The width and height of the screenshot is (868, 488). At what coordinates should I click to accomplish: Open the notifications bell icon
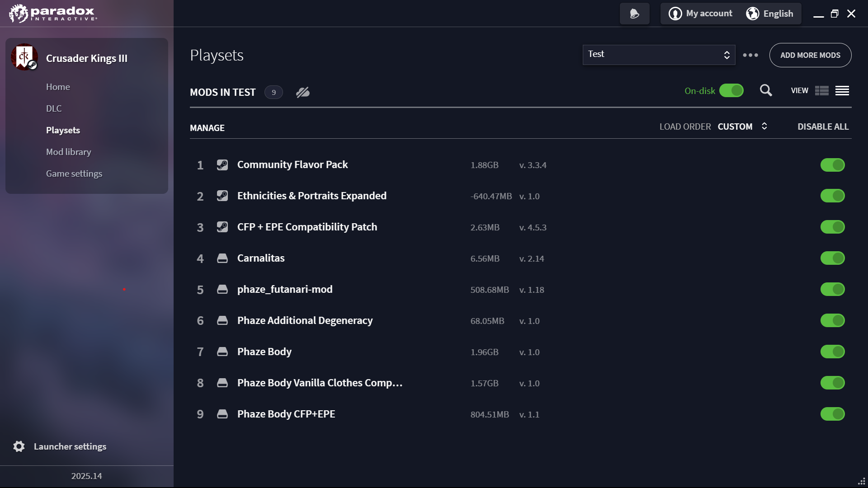[635, 14]
